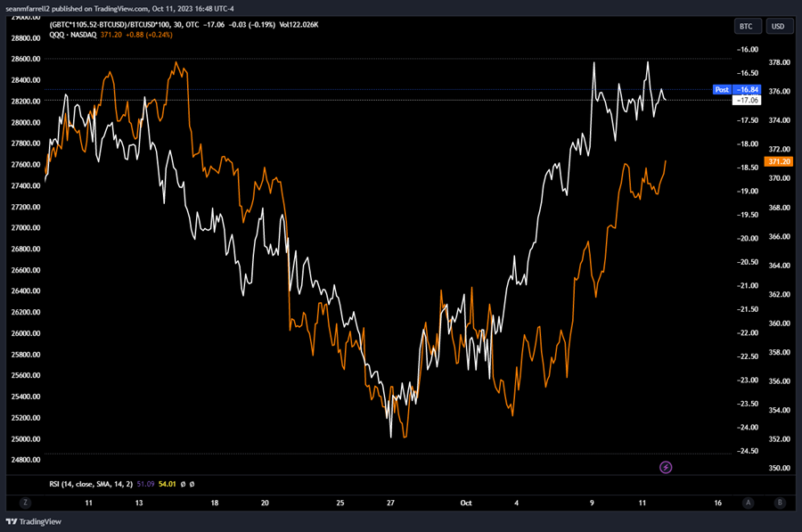The width and height of the screenshot is (802, 532).
Task: Click the 358.00 QQQ axis label
Action: (x=779, y=353)
